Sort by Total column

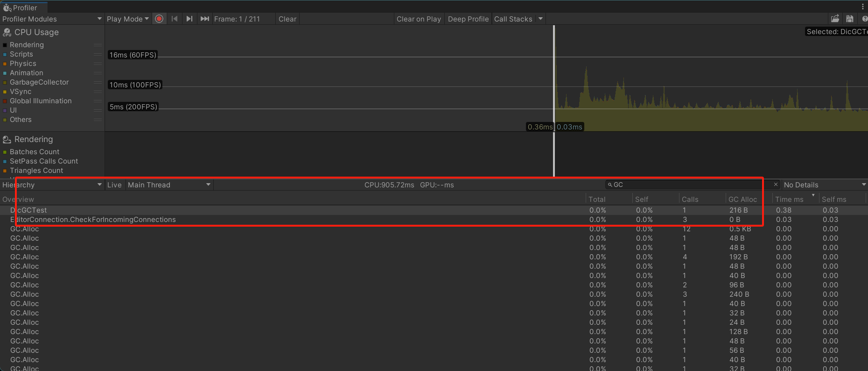[x=609, y=200]
